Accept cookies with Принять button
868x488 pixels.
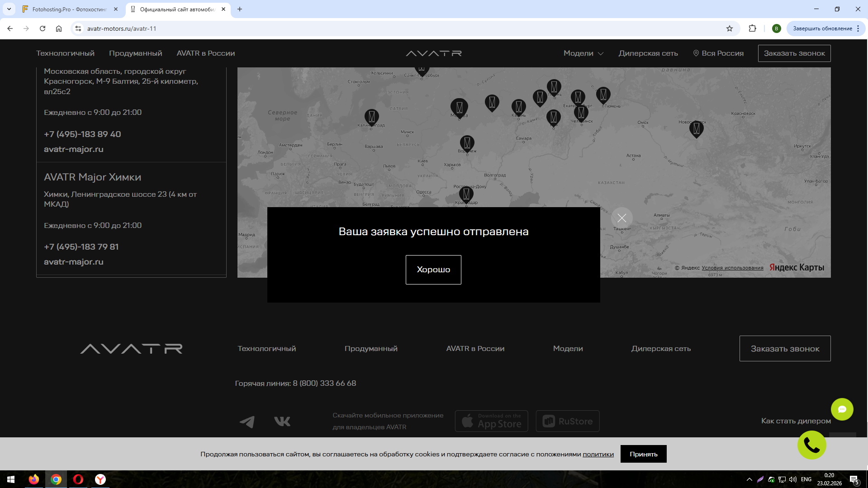(643, 454)
